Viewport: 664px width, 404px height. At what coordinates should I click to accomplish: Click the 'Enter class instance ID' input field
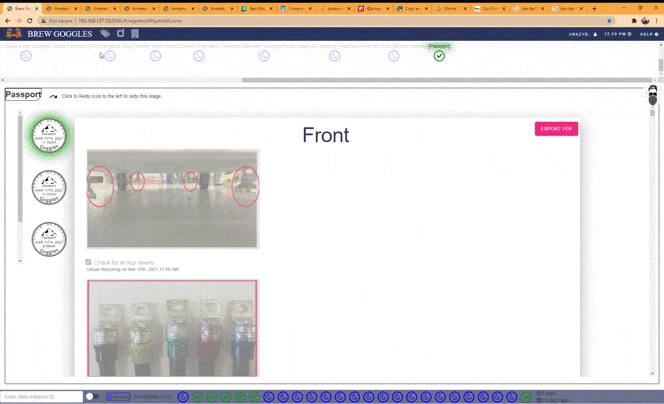coord(41,397)
